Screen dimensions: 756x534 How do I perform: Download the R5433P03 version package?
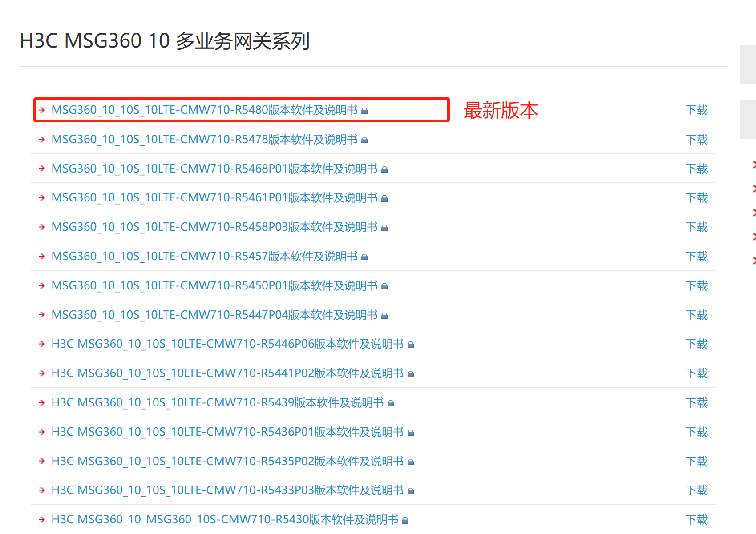click(696, 490)
